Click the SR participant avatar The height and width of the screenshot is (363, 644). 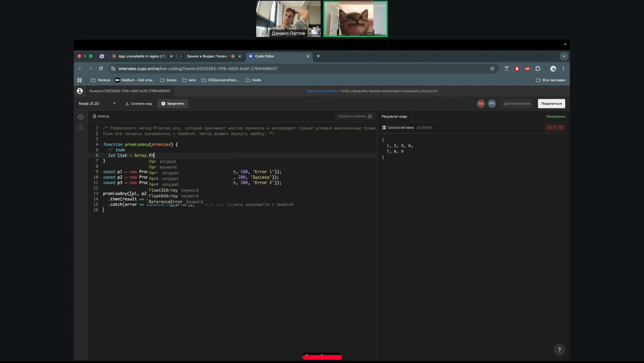(481, 104)
